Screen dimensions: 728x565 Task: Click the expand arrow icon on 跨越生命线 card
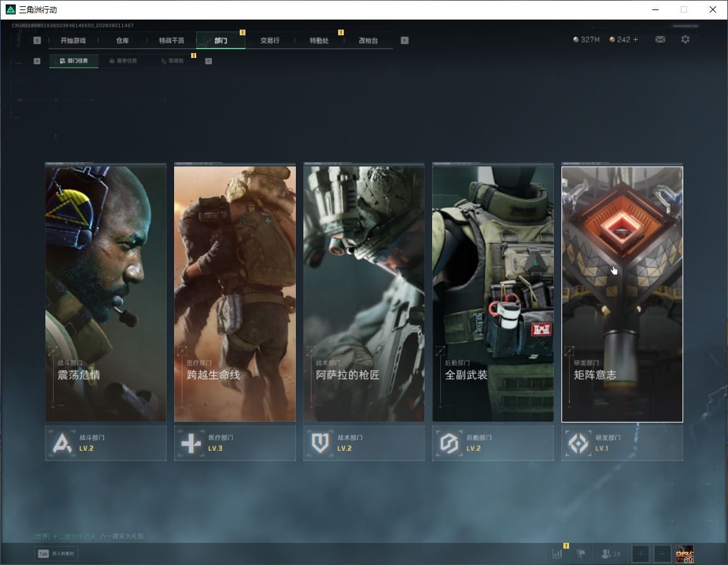coord(182,351)
